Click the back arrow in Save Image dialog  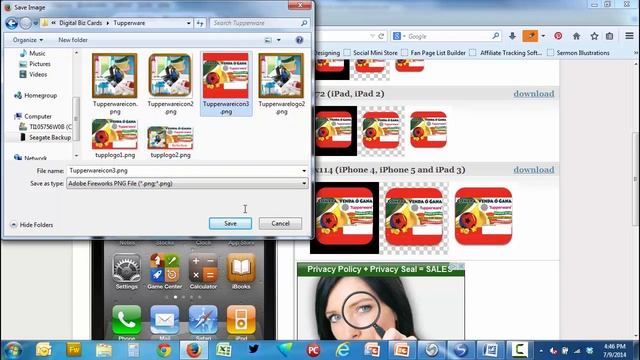[11, 23]
